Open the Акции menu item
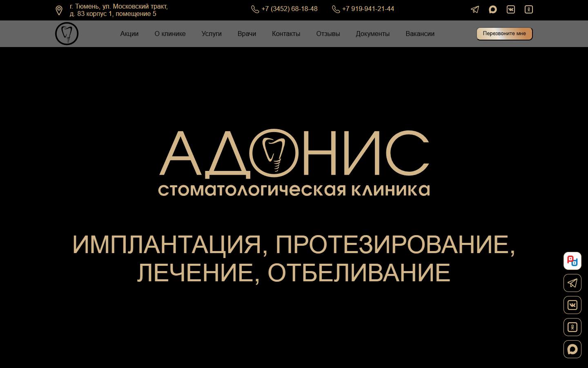Image resolution: width=588 pixels, height=368 pixels. 129,34
